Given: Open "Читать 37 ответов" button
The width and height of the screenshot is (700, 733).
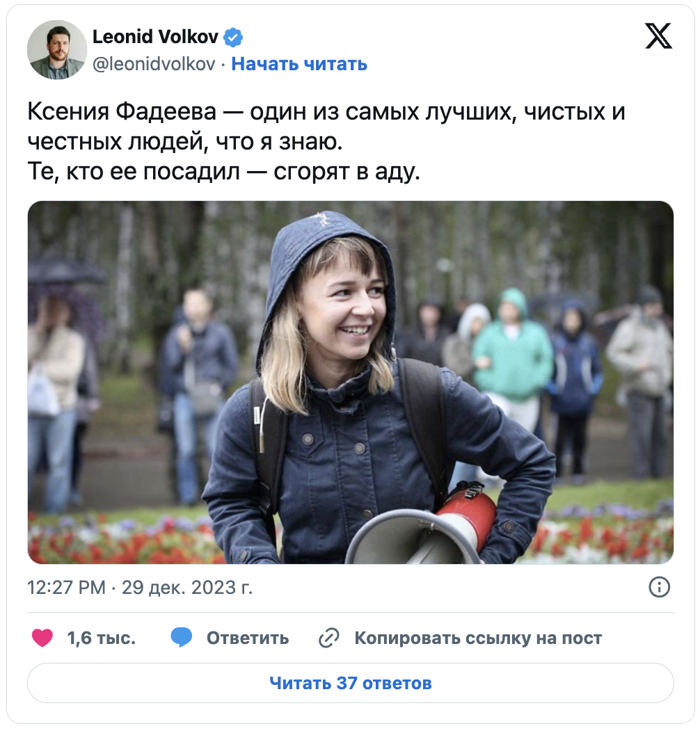Looking at the screenshot, I should [x=350, y=683].
